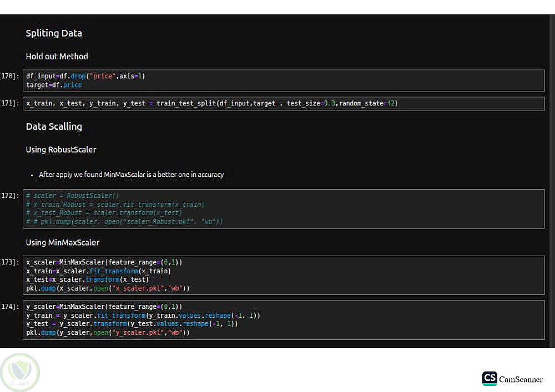Click the green circular watermark logo
The height and width of the screenshot is (392, 555).
[20, 373]
